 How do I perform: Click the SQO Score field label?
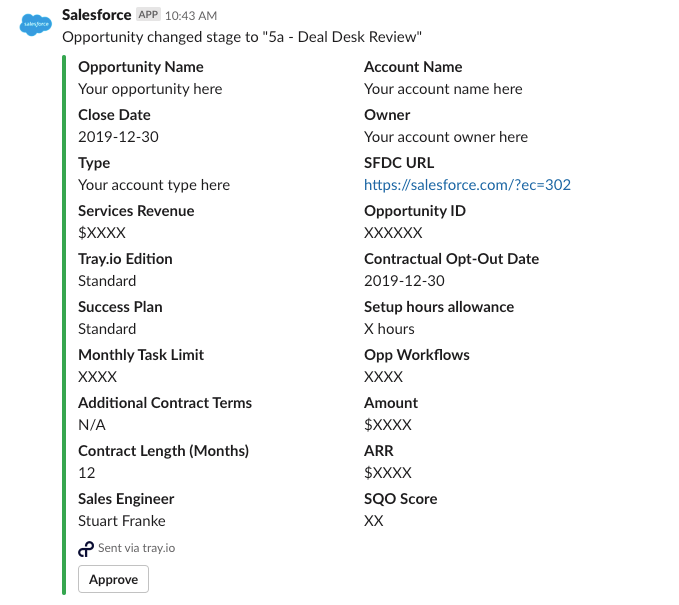401,499
